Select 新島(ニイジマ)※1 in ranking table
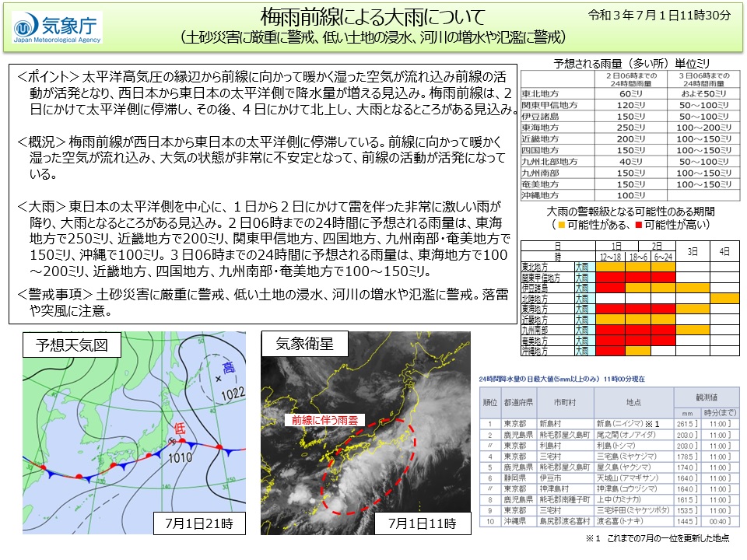Viewport: 747px width, 560px height. pyautogui.click(x=628, y=424)
